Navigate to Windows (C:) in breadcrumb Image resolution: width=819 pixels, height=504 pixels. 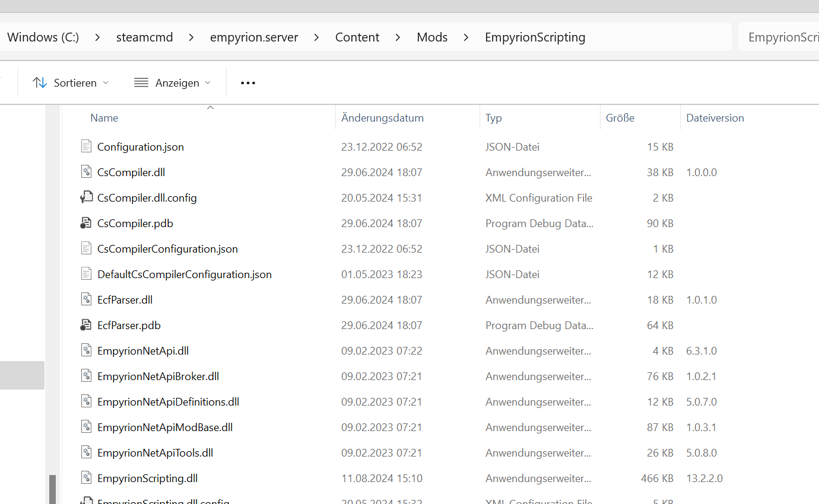[x=43, y=37]
